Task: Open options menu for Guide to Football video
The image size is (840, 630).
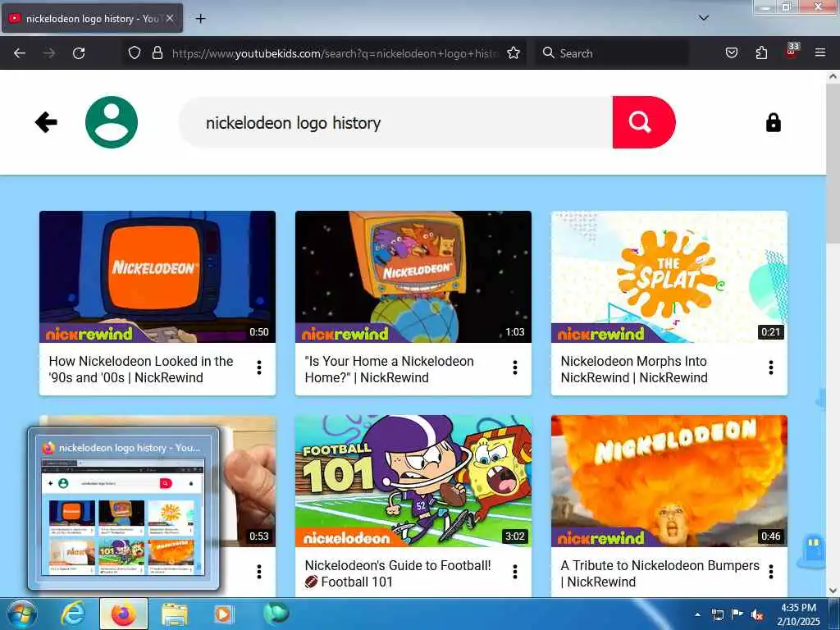Action: coord(515,572)
